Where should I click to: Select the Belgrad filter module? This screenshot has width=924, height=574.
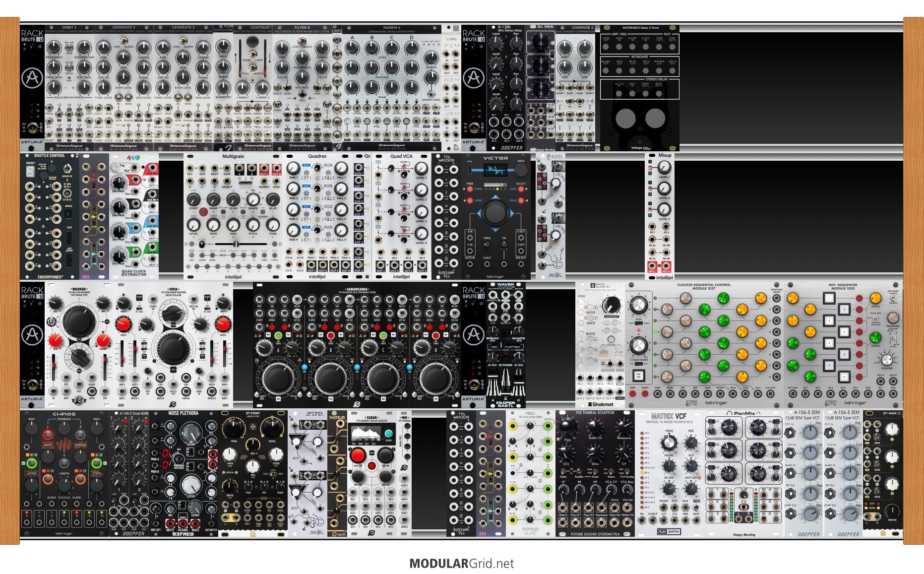pos(79,345)
